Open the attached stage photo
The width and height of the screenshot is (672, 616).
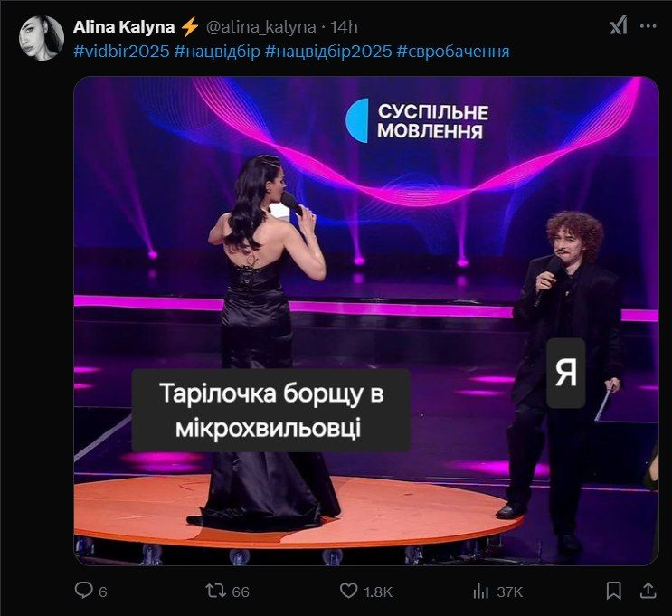[x=365, y=321]
